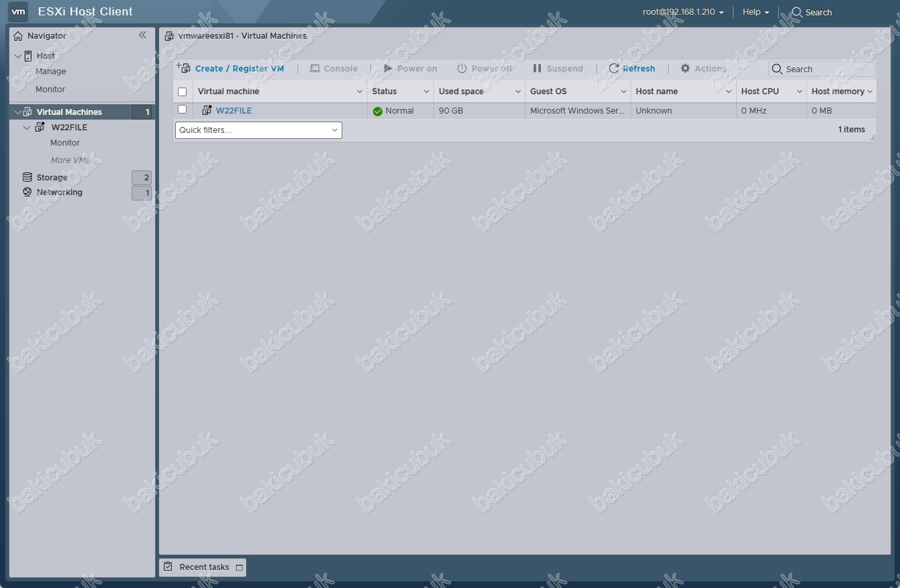This screenshot has height=588, width=900.
Task: Open the Virtual machine column dropdown arrow
Action: 359,92
